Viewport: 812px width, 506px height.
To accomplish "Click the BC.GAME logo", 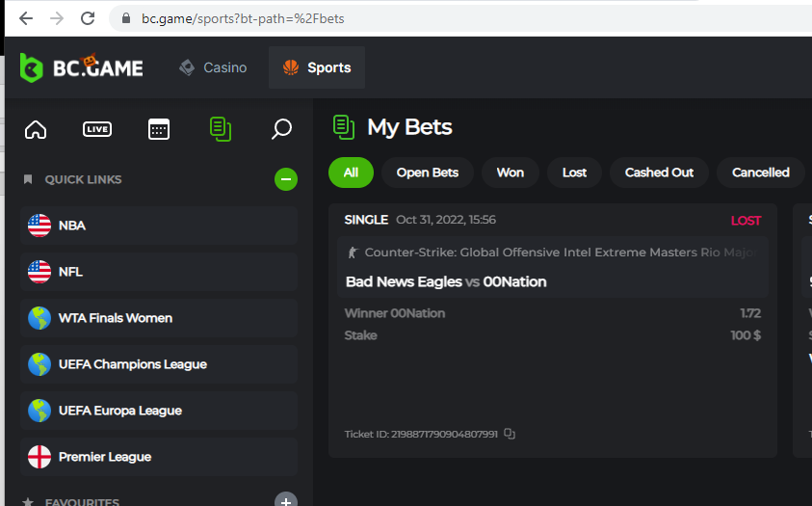I will coord(82,67).
